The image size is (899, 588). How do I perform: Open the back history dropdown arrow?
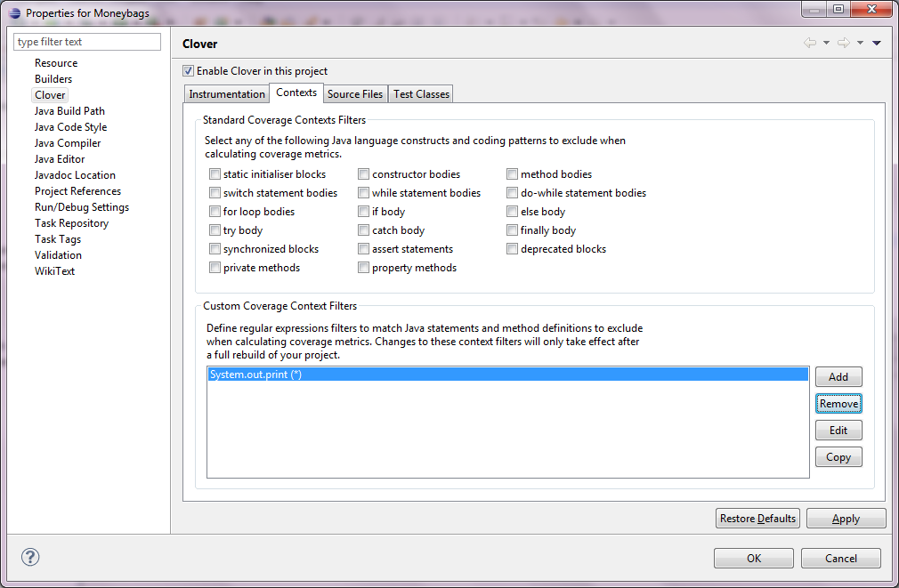826,43
